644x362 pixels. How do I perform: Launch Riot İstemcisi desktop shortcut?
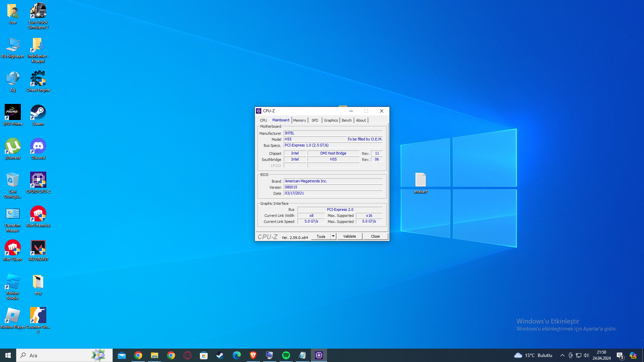tap(38, 217)
